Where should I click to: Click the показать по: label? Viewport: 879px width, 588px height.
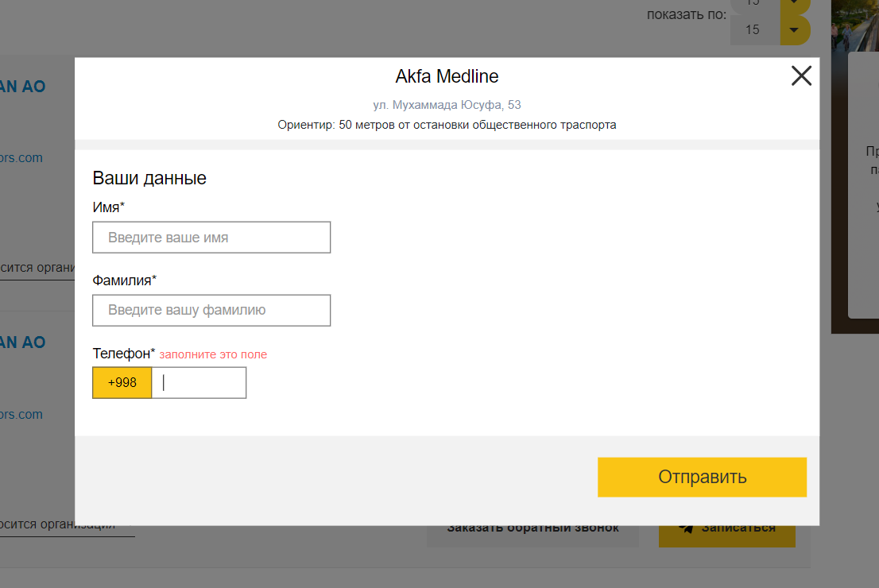pos(686,15)
